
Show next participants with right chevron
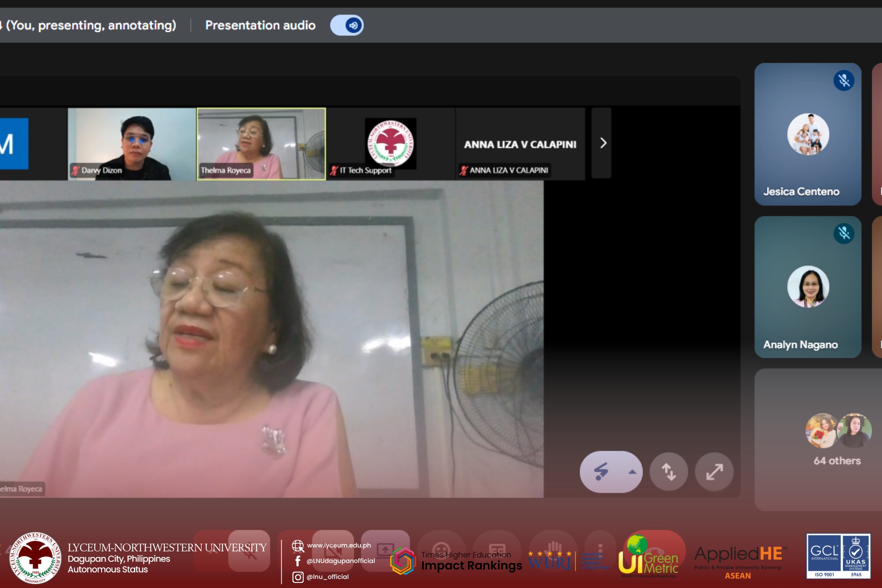tap(602, 143)
